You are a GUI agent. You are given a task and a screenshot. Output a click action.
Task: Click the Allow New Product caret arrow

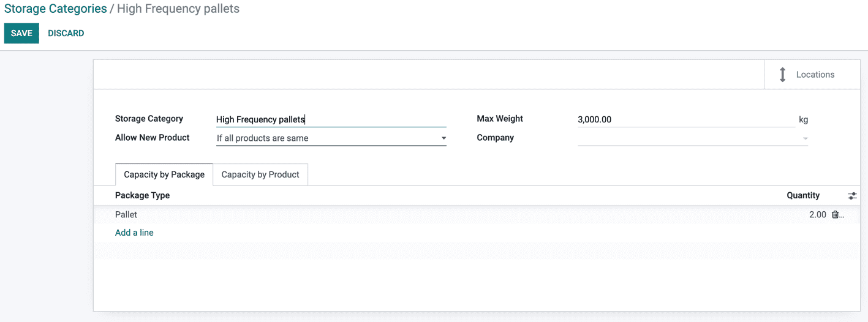click(443, 138)
